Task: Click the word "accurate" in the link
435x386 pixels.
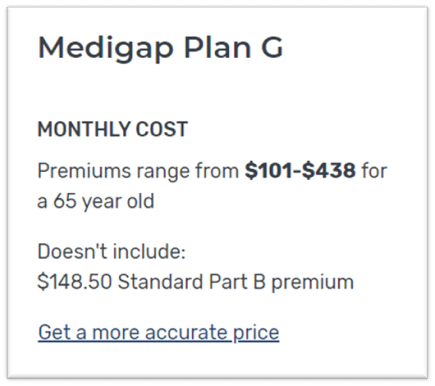Action: point(186,333)
